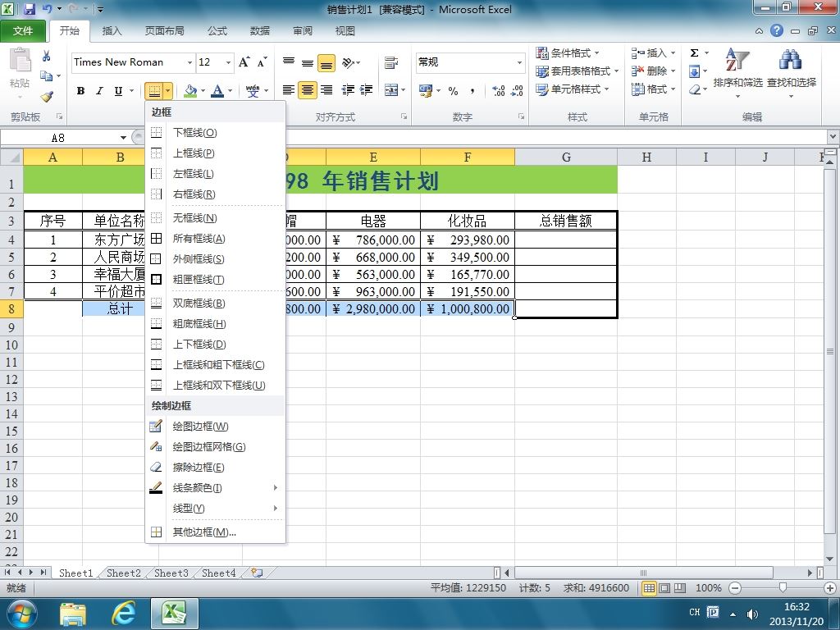Toggle align text left button
Screen dimensions: 840x630
(288, 90)
